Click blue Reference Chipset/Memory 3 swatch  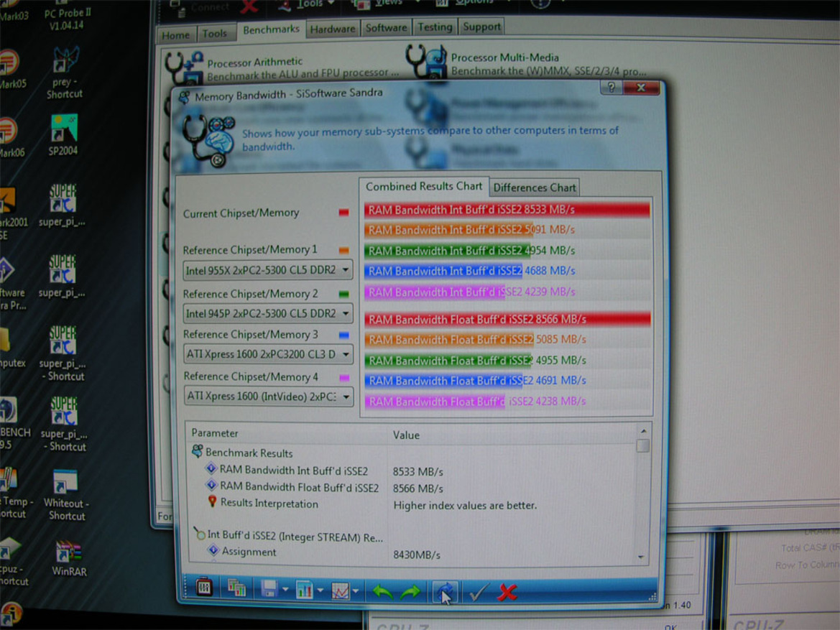pos(344,335)
